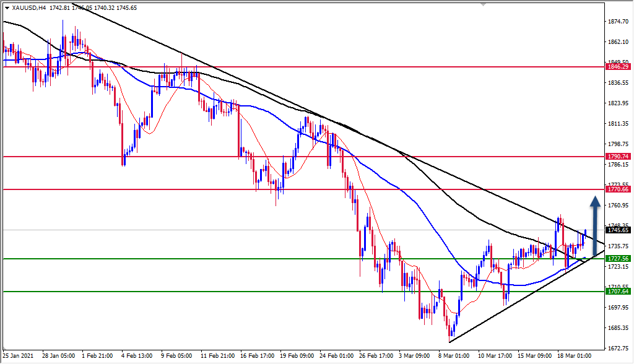Click the red 1790.74 price level tag
634x364 pixels.
click(x=619, y=157)
